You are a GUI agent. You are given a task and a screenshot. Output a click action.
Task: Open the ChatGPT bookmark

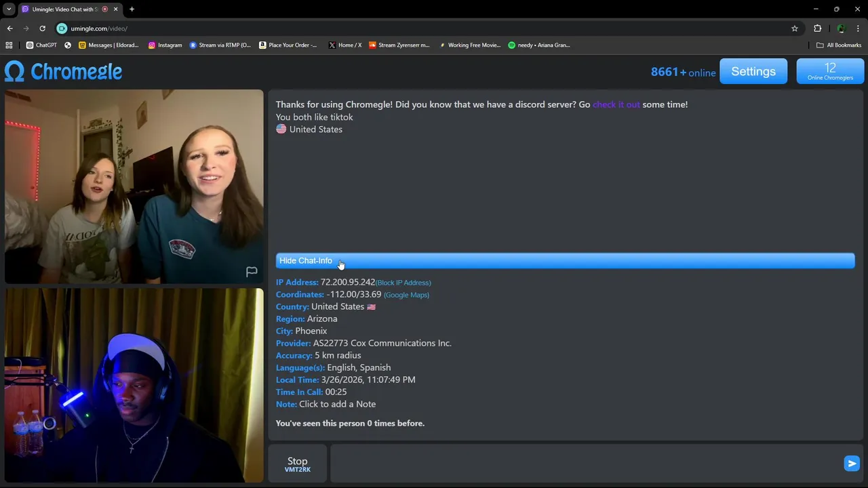(41, 45)
